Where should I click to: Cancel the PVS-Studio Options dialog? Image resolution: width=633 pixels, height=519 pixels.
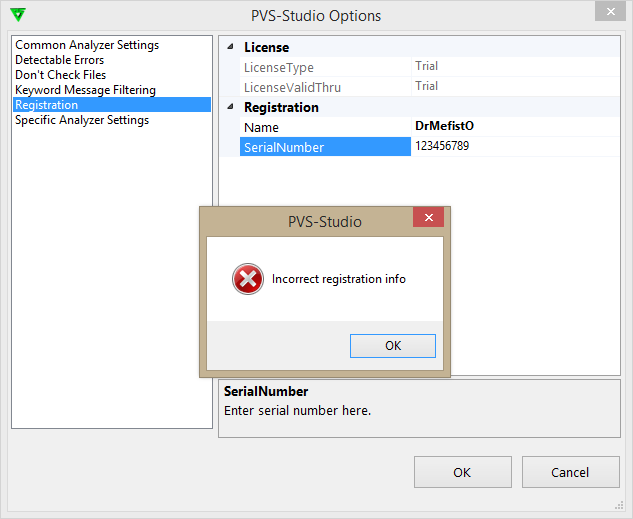[569, 472]
